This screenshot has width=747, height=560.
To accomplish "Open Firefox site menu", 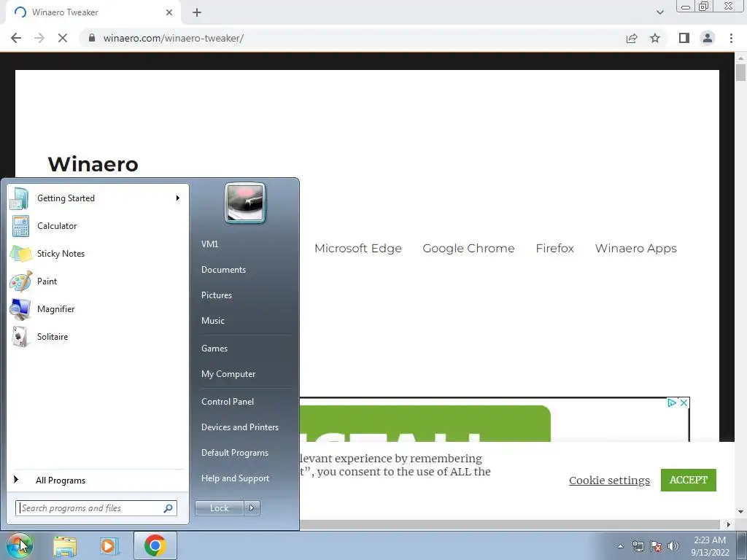I will click(554, 248).
